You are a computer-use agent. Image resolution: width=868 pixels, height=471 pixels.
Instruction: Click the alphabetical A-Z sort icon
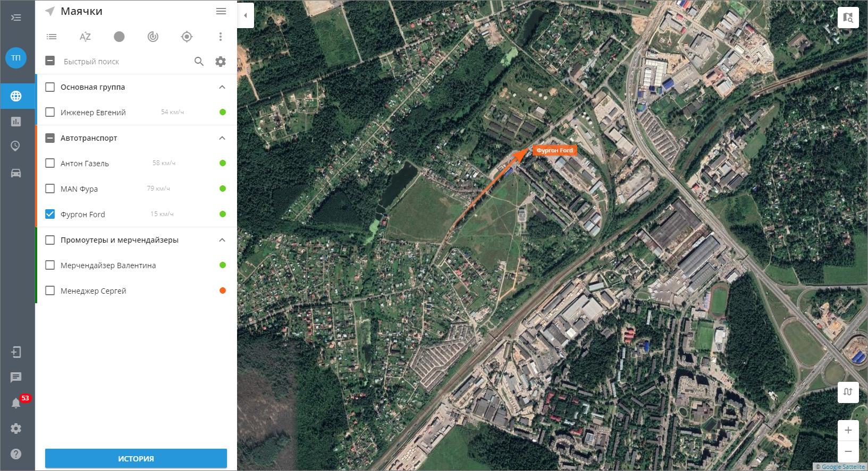coord(85,37)
